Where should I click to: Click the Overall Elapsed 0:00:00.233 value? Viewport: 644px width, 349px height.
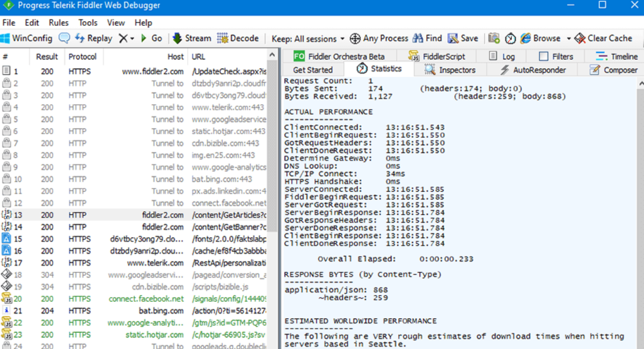pos(446,259)
